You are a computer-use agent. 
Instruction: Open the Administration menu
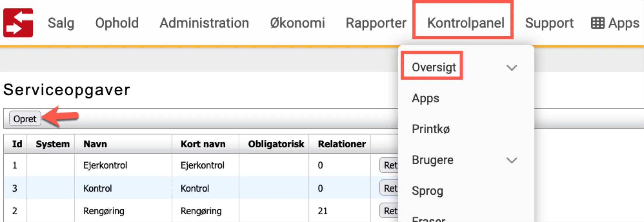pos(204,23)
